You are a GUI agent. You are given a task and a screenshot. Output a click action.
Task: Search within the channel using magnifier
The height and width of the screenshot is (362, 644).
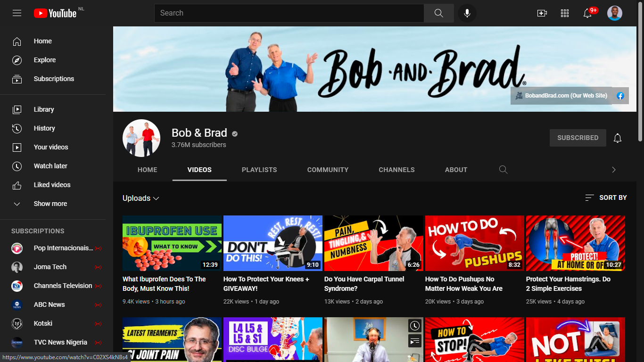pos(504,170)
